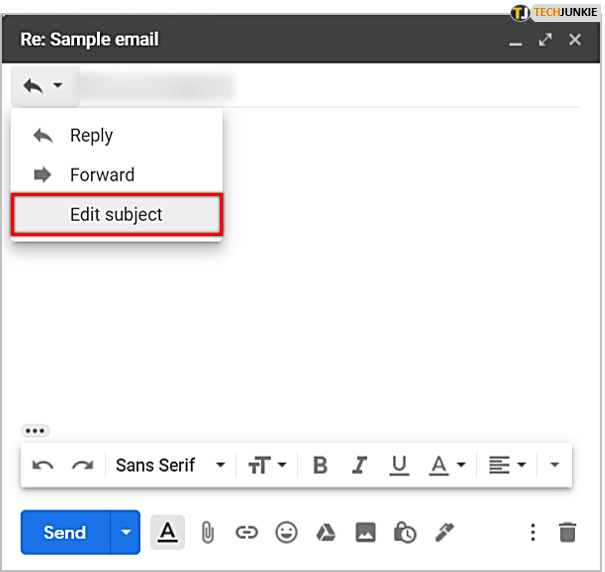This screenshot has height=572, width=605.
Task: Open the send options arrow next to Send
Action: click(x=125, y=532)
